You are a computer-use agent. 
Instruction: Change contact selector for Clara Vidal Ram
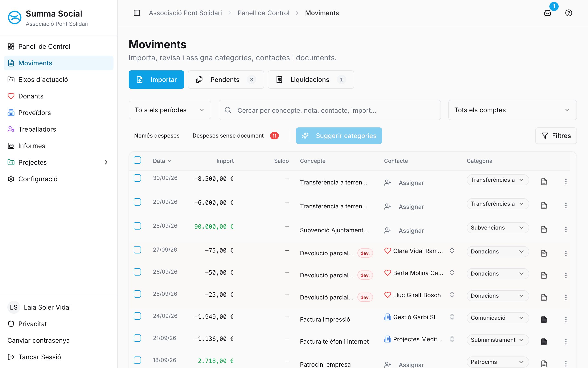coord(452,251)
